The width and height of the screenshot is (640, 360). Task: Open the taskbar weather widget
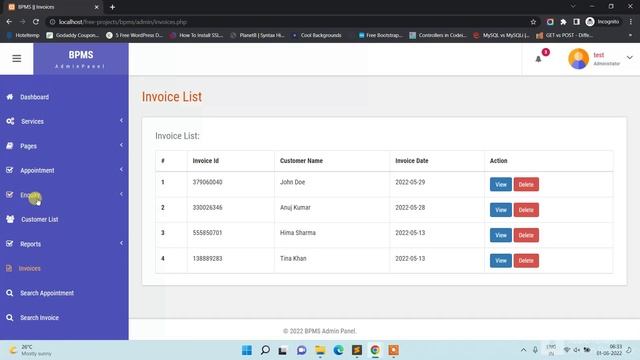coord(31,350)
